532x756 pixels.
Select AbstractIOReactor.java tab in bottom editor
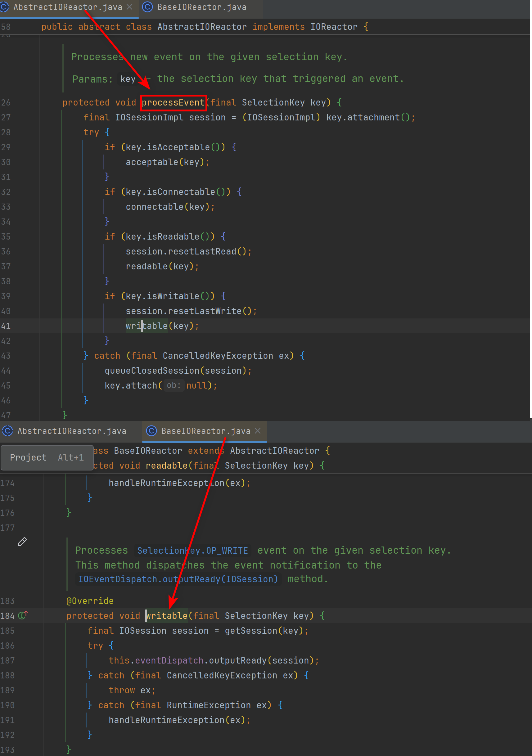pos(71,431)
